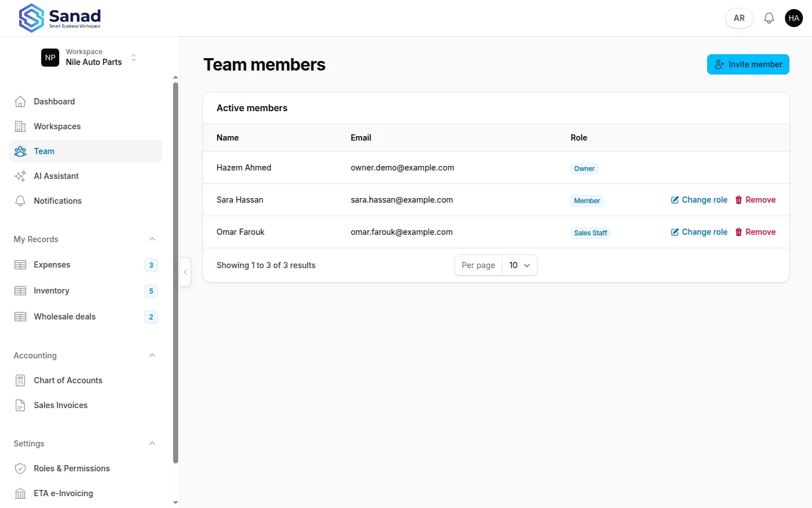Click the sidebar scrollbar thumb

tap(175, 273)
